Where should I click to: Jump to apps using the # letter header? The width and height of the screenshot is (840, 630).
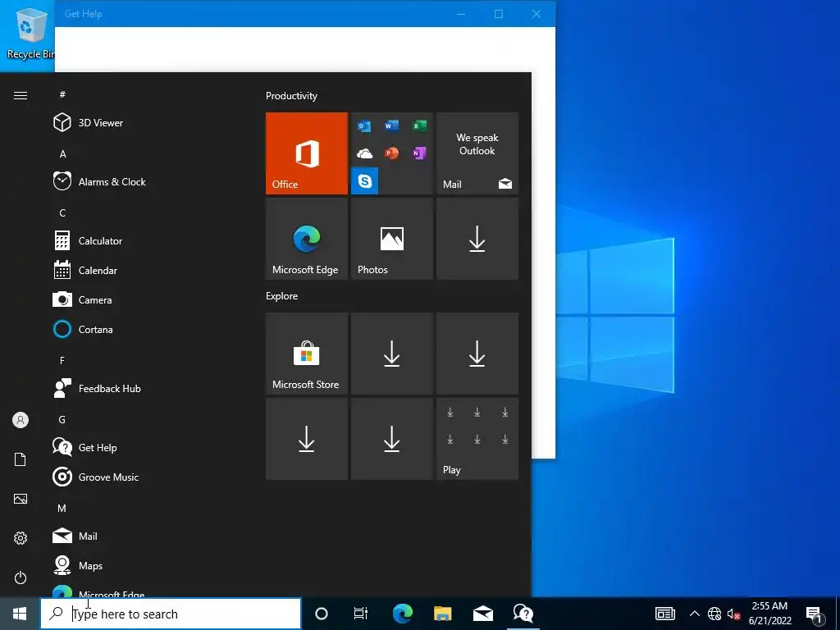point(62,94)
